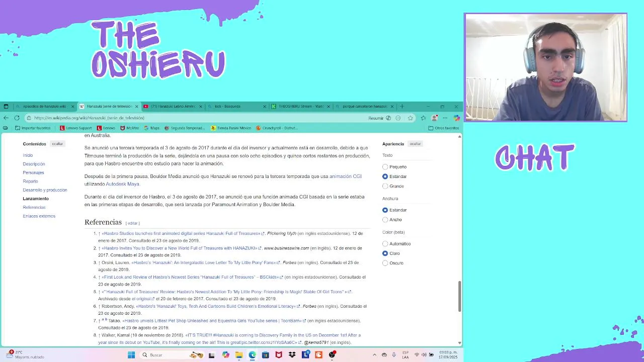
Task: Switch to porque cancelaron hanazuki tab
Action: pyautogui.click(x=365, y=107)
